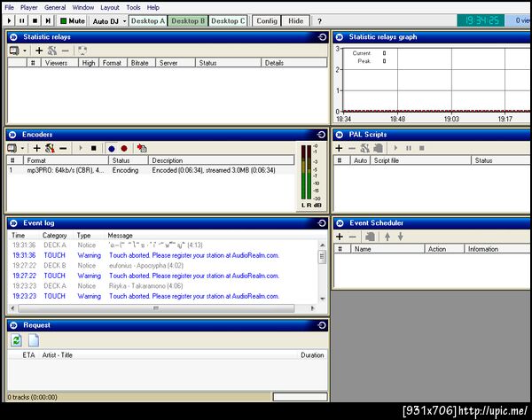
Task: Click the Hide button
Action: point(295,21)
